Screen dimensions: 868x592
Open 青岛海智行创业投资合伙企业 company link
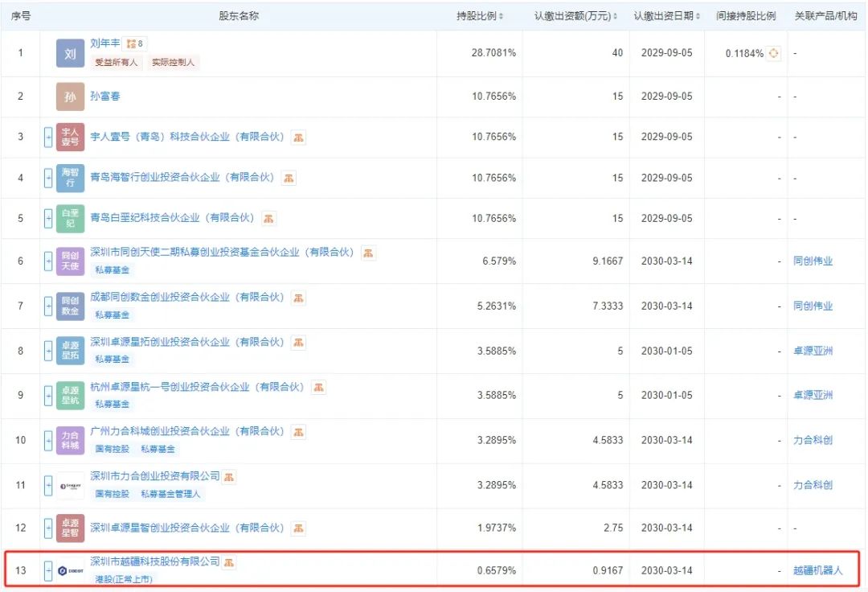click(182, 177)
